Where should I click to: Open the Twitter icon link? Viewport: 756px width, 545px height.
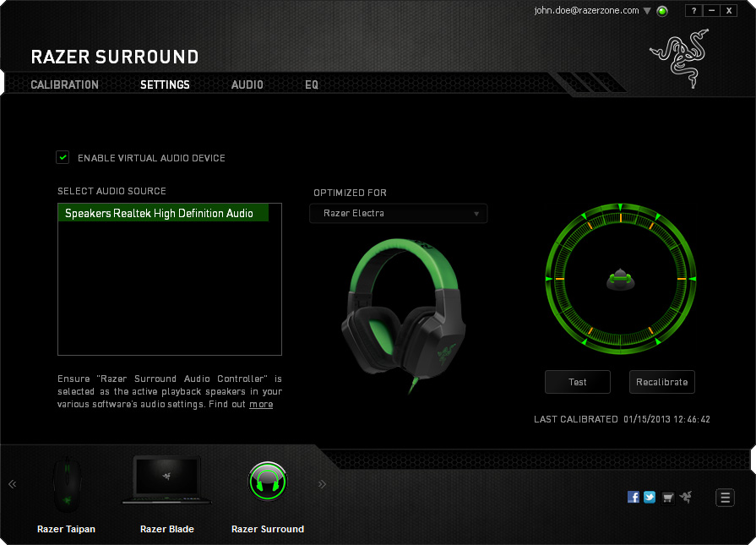tap(650, 497)
